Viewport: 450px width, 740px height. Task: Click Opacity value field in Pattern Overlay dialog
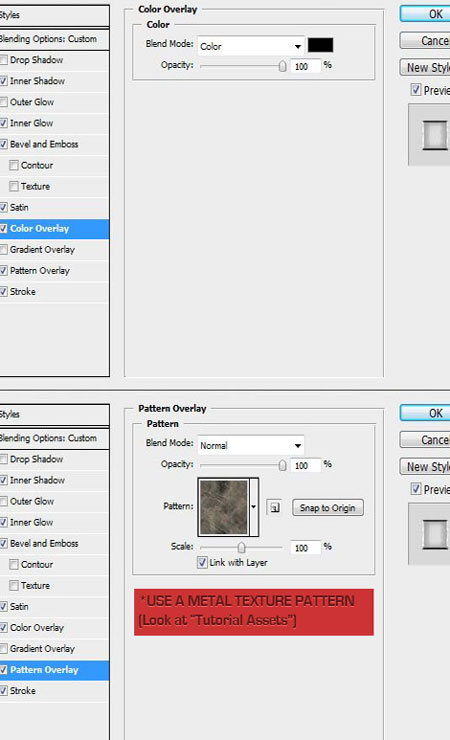tap(305, 466)
